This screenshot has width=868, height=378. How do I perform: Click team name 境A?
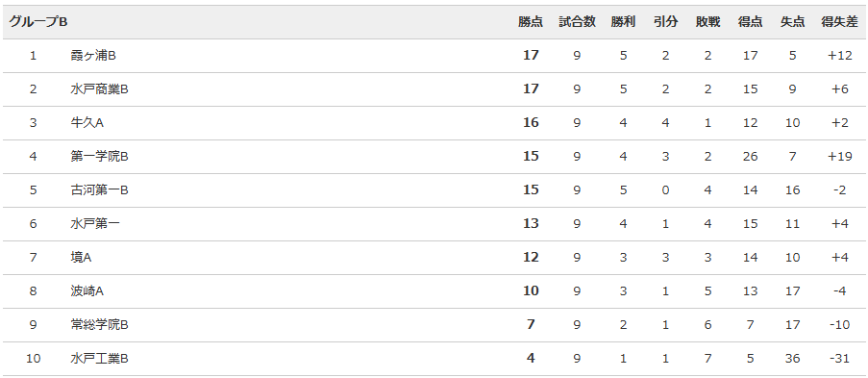click(82, 257)
